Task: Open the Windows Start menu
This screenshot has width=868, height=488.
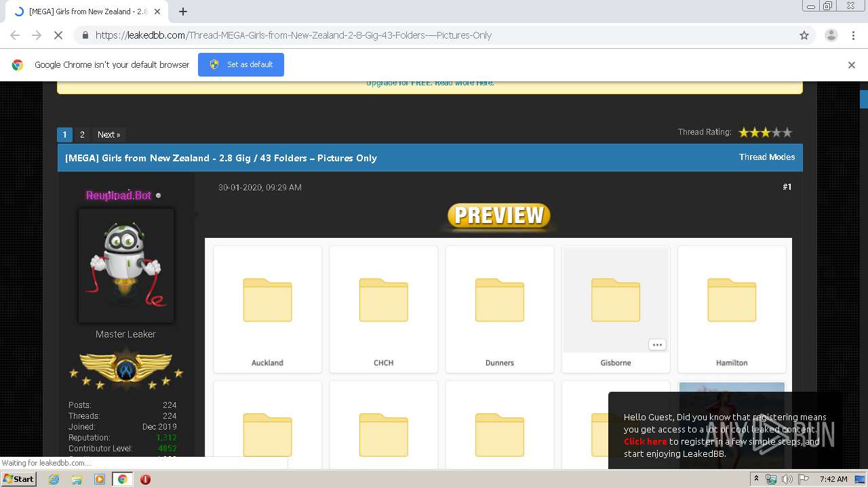Action: pos(18,479)
